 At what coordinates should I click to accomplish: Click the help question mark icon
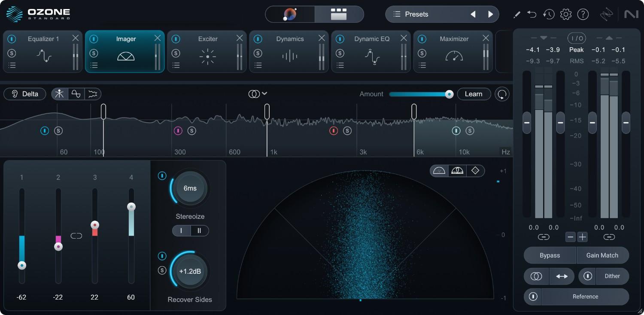tap(583, 14)
